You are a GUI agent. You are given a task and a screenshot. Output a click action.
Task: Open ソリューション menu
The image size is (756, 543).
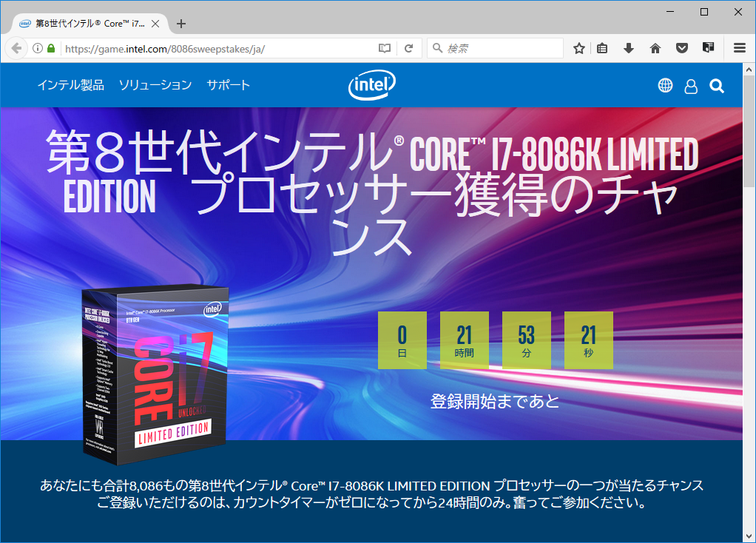(155, 85)
